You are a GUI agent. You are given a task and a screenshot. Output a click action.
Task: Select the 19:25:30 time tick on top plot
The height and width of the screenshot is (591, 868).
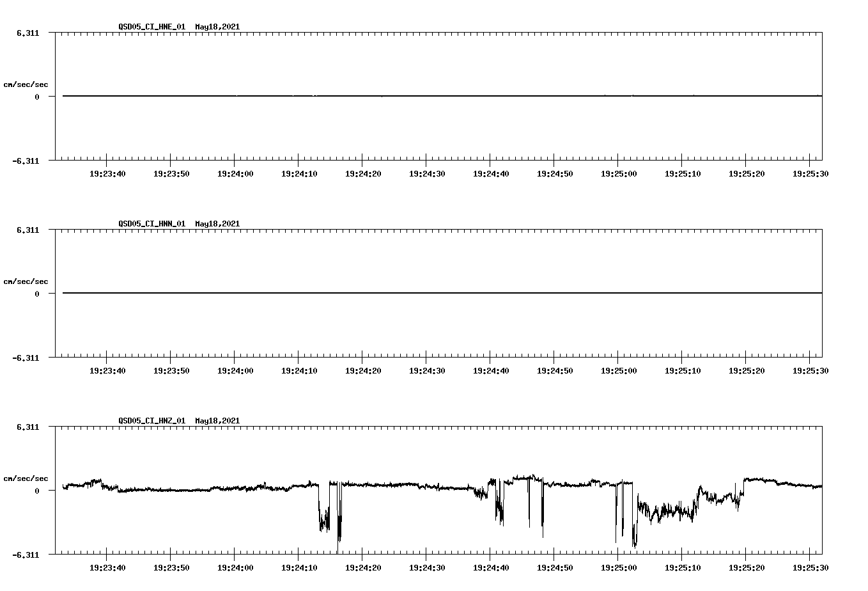click(x=810, y=172)
